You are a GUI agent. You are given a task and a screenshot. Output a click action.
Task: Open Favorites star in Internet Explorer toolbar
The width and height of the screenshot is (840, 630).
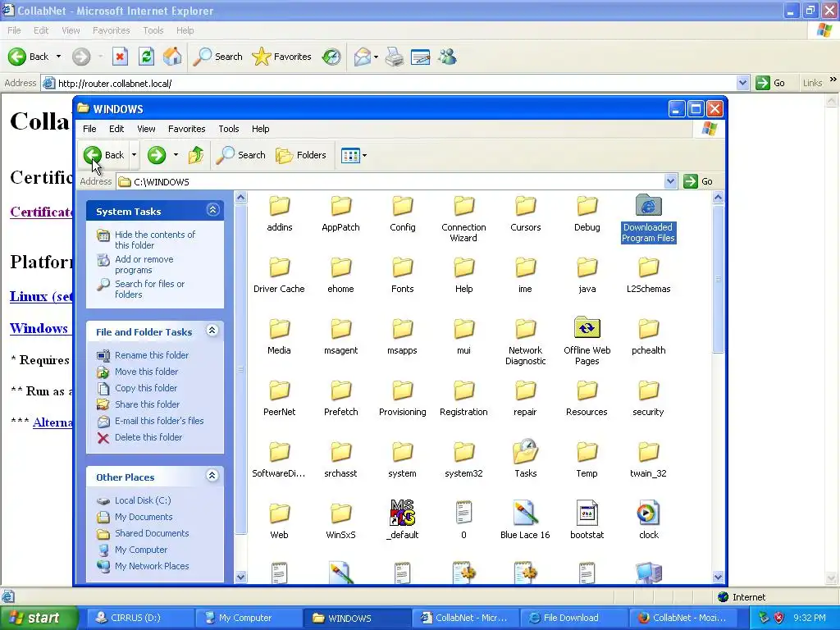[282, 57]
